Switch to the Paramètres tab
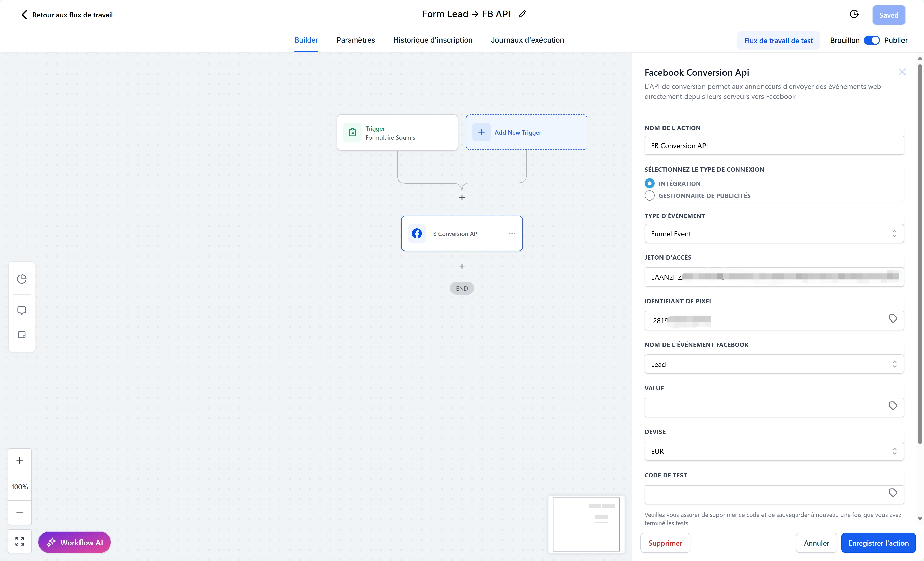 point(355,40)
